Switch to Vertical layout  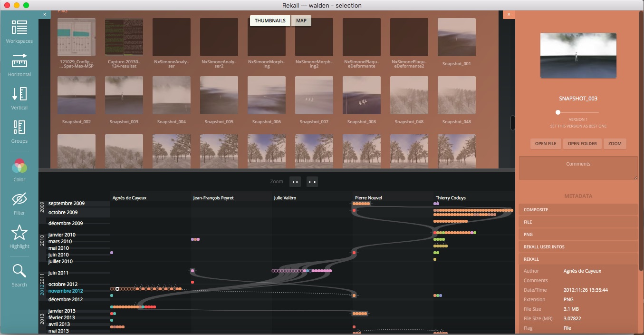click(x=19, y=98)
